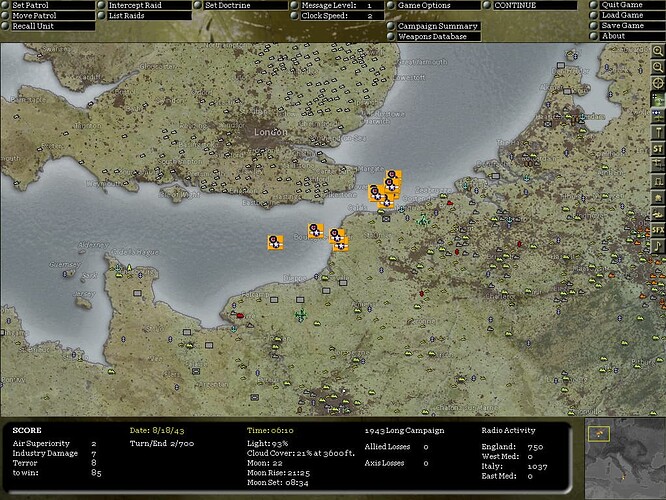
Task: Click the Turn/End 2/700 readout
Action: click(162, 444)
